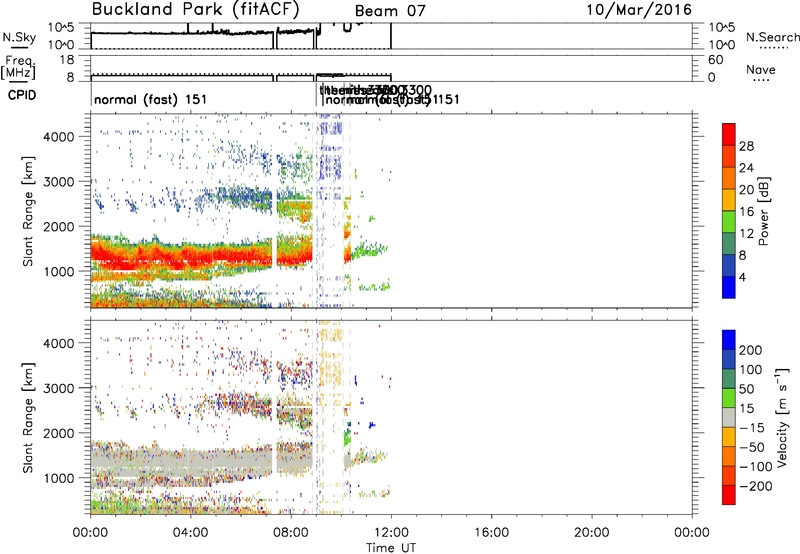This screenshot has height=554, width=800.
Task: Click the '1000' tick on velocity panel axis
Action: 59,478
